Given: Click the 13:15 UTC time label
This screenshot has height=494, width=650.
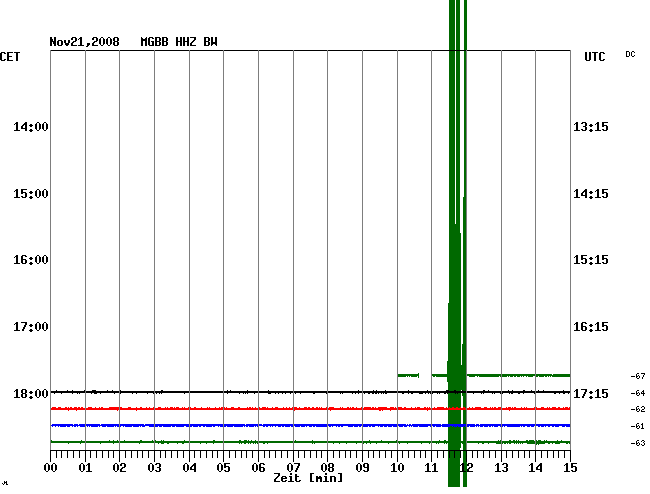Looking at the screenshot, I should pos(591,127).
